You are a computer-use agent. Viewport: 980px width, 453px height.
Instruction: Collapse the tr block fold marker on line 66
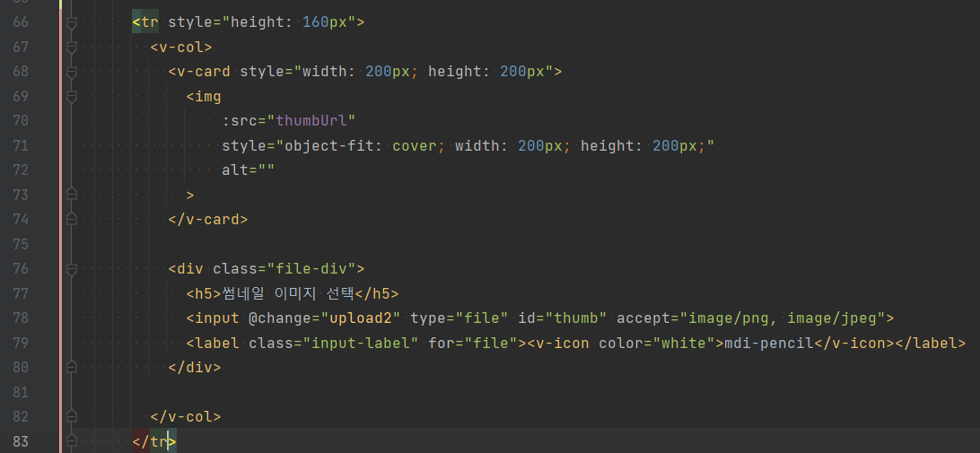[x=71, y=22]
